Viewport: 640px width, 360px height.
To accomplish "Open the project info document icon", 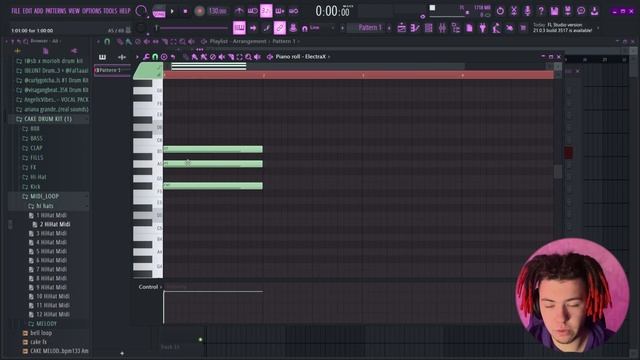I will click(469, 28).
